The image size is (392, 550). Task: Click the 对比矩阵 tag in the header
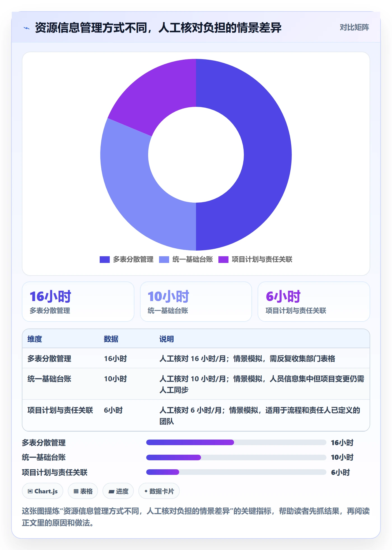(x=354, y=27)
